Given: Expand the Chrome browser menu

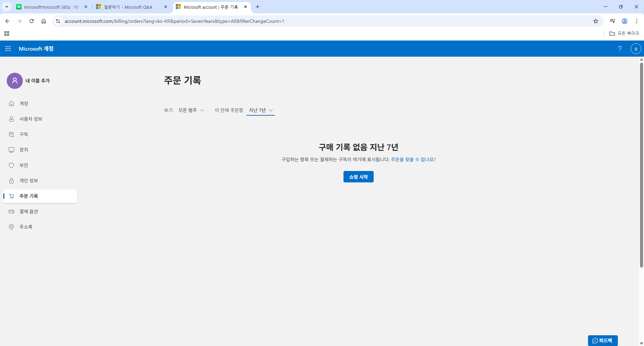Looking at the screenshot, I should 637,21.
